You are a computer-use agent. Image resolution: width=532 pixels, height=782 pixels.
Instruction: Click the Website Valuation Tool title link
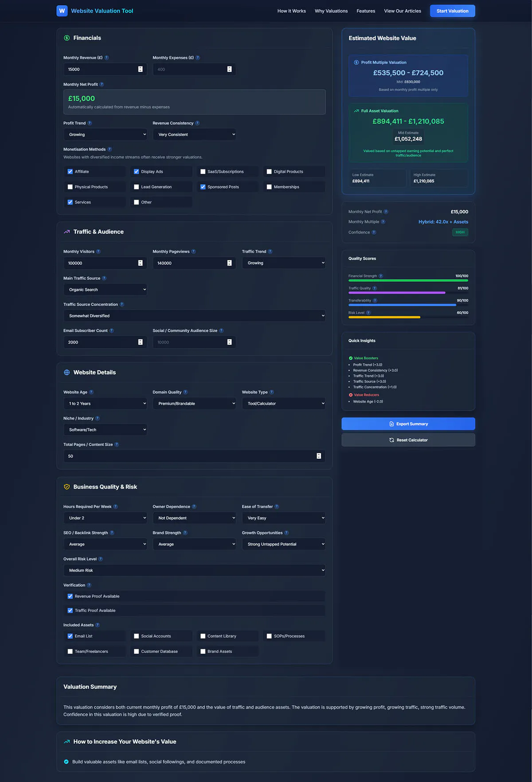[x=102, y=11]
